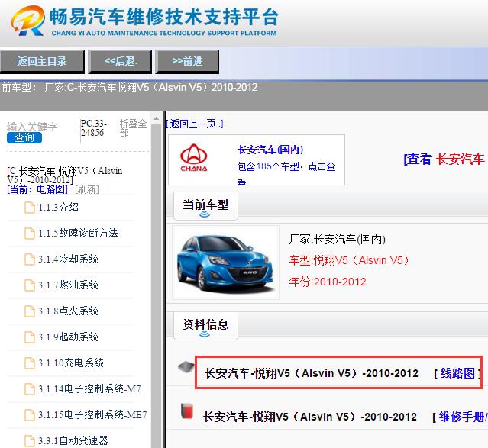The image size is (488, 448).
Task: Open 长安汽车(国内) brand link
Action: coord(270,150)
